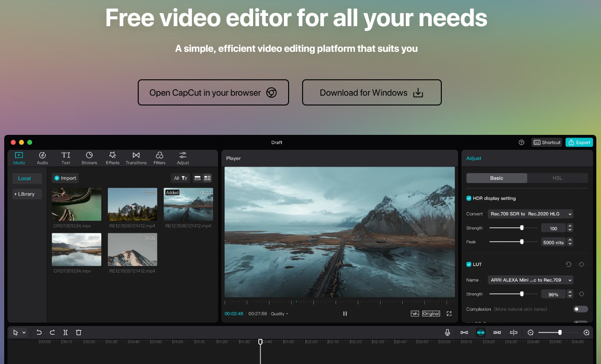Open the video scopes waveform icon

point(415,314)
